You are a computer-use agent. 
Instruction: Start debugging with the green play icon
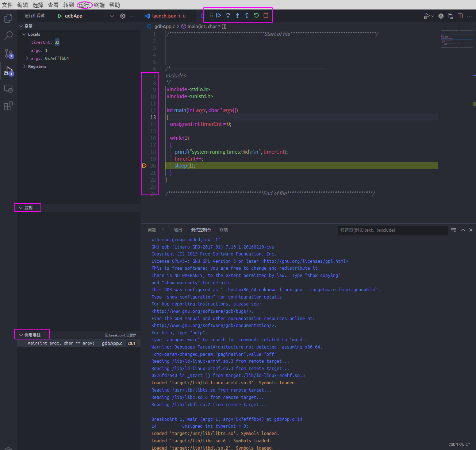pyautogui.click(x=59, y=16)
